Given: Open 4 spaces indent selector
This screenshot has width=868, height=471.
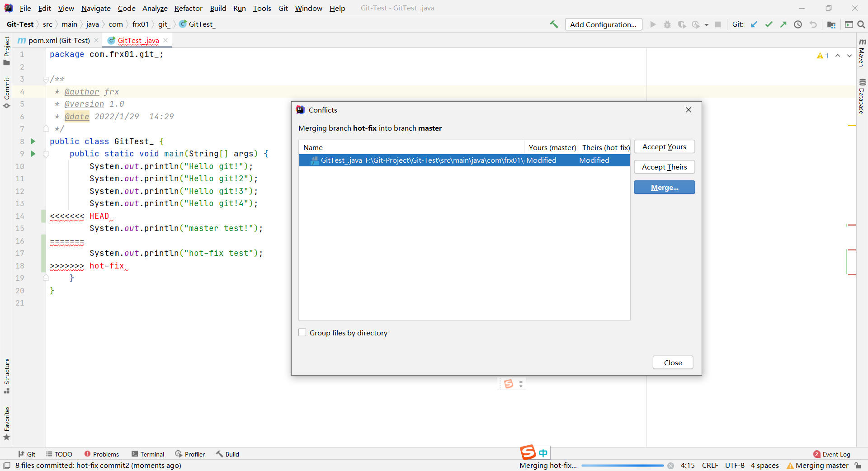Looking at the screenshot, I should coord(764,466).
